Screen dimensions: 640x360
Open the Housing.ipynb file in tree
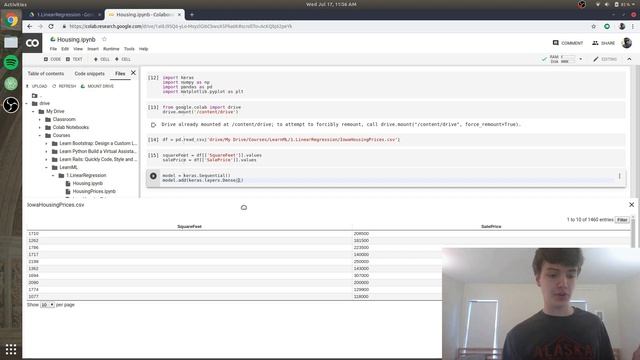(87, 183)
